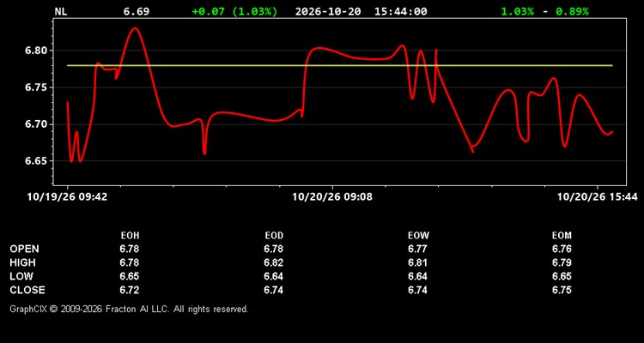Select the EOW HIGH value 6.81
Screen dimensions: 644x343
tap(417, 262)
